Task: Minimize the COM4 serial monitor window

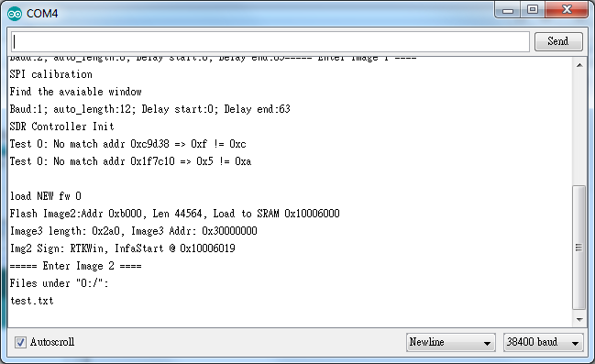Action: [508, 10]
